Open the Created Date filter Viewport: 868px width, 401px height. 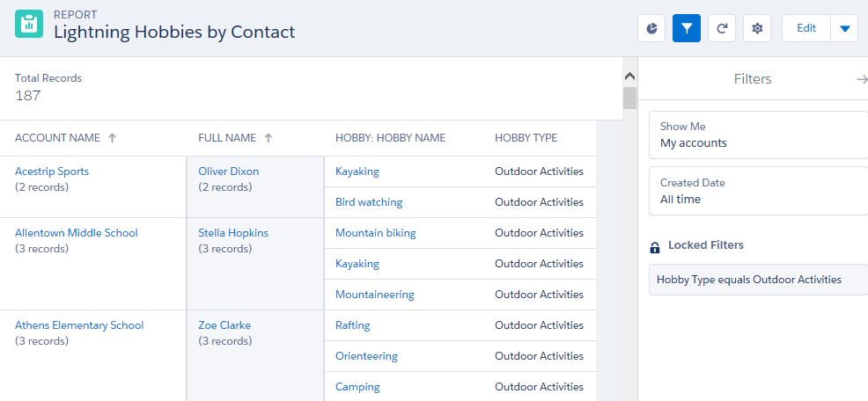tap(758, 191)
